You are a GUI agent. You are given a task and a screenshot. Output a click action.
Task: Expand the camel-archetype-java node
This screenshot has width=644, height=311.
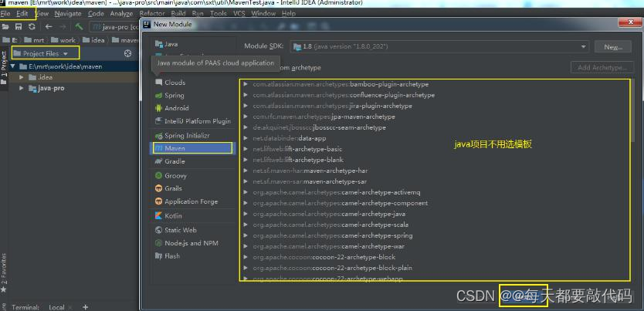tap(246, 214)
